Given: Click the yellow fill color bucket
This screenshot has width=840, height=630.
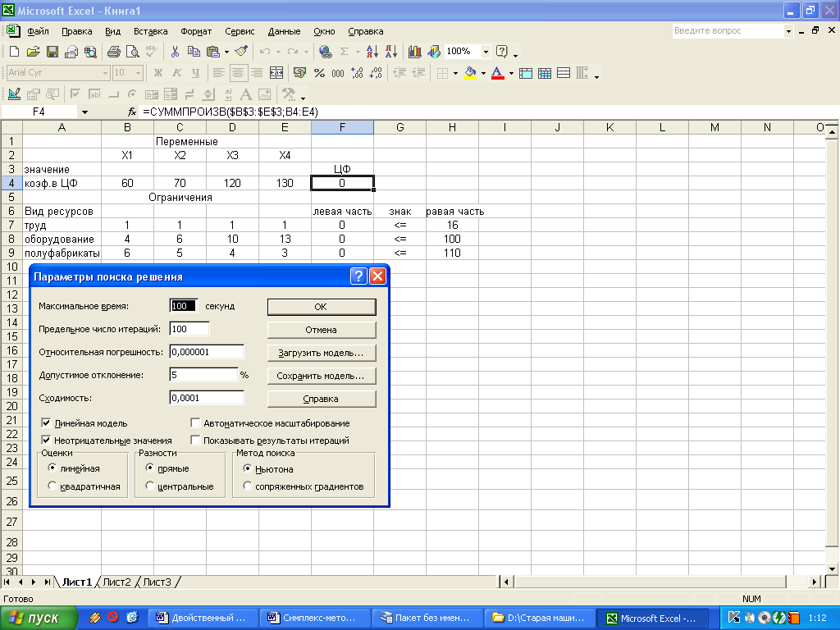Looking at the screenshot, I should [470, 73].
